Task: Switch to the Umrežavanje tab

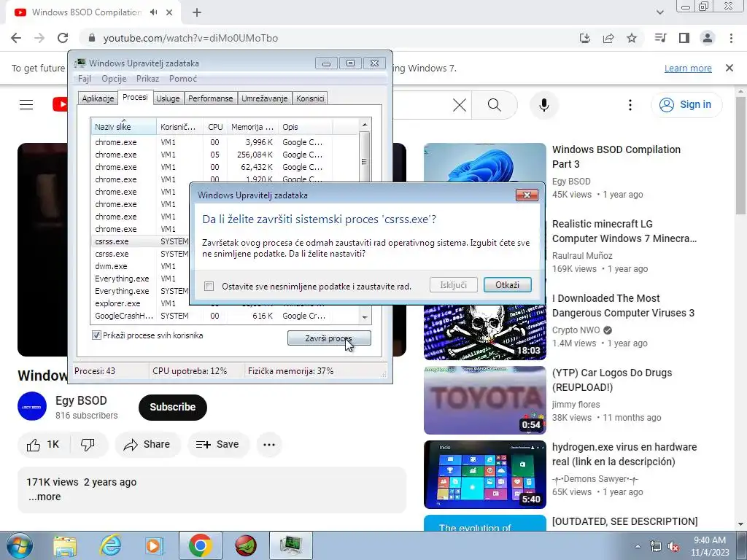Action: tap(264, 98)
